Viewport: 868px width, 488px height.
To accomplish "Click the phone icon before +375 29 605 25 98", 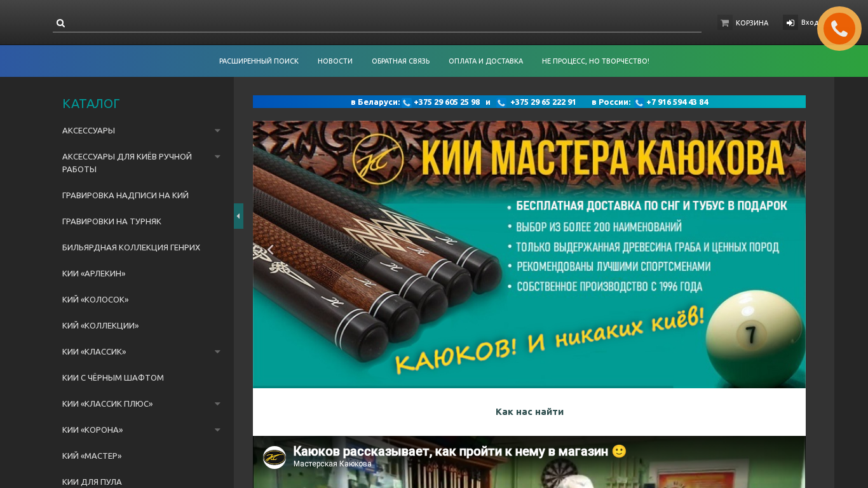I will 407,102.
